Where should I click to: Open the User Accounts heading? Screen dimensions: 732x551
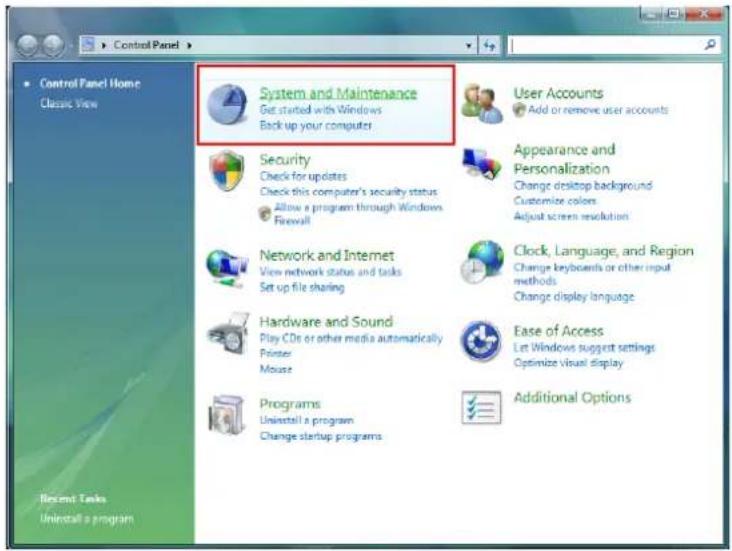point(558,93)
